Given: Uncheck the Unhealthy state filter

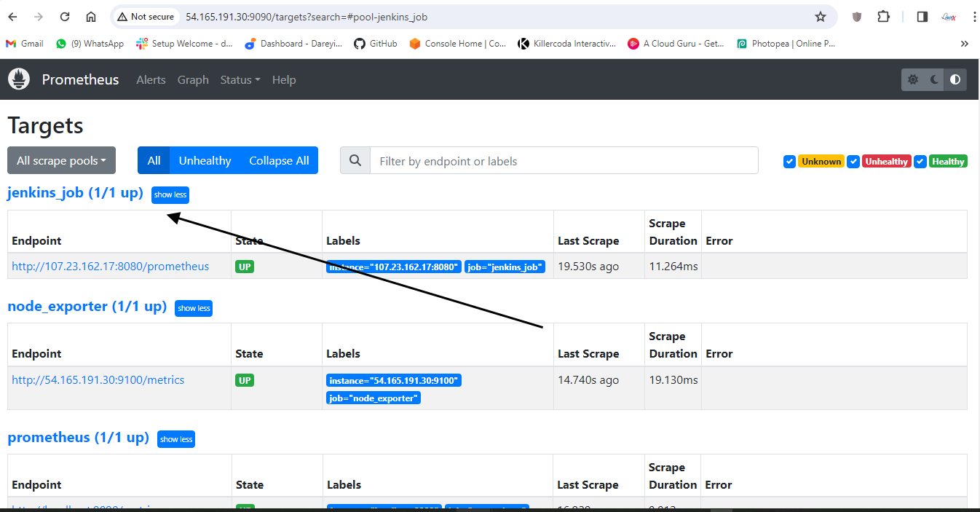Looking at the screenshot, I should coord(854,162).
